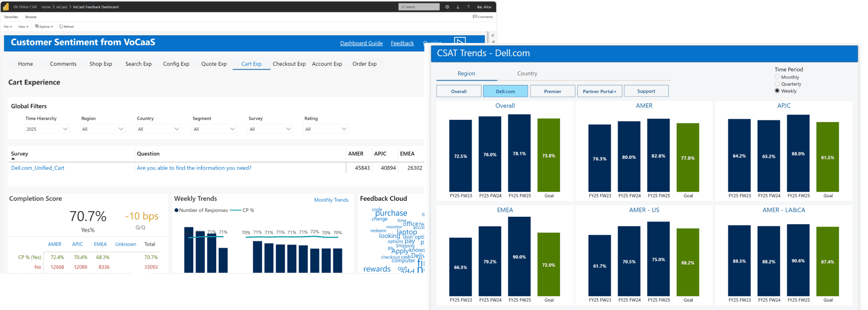Click the Dell.com button in CSAT Trends

coord(505,91)
